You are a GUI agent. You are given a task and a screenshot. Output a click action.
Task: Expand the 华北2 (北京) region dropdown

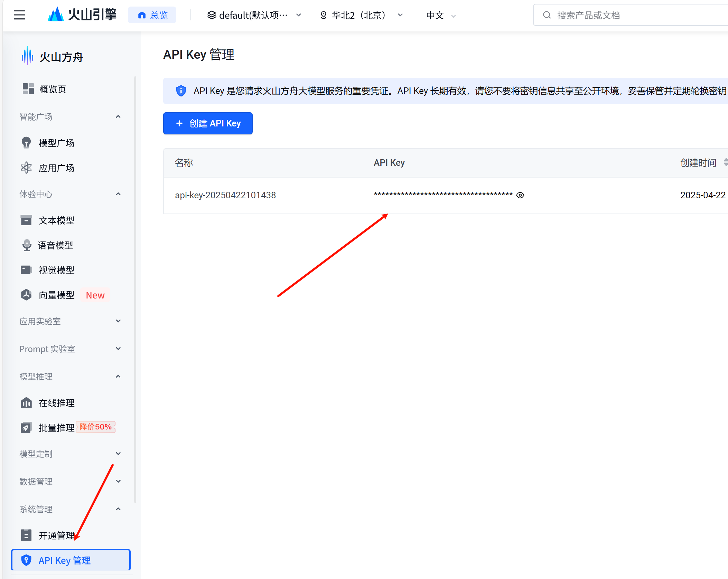tap(362, 15)
